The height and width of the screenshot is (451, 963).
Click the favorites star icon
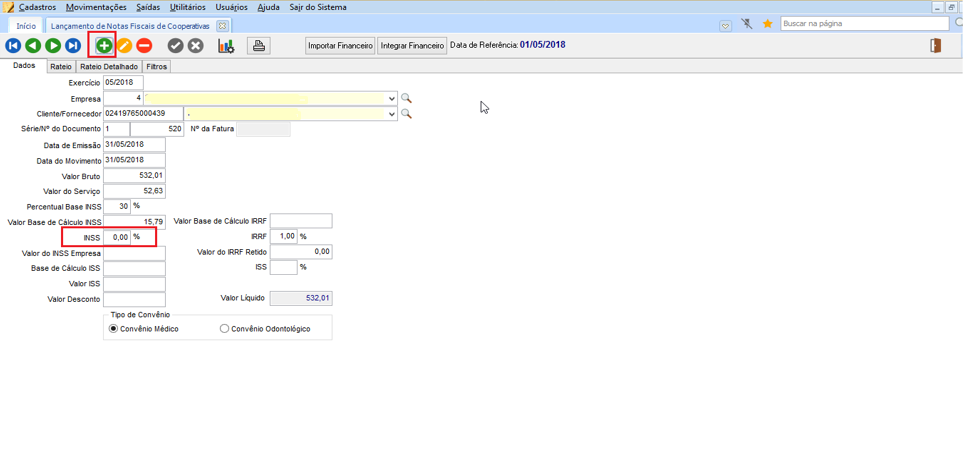[x=767, y=24]
